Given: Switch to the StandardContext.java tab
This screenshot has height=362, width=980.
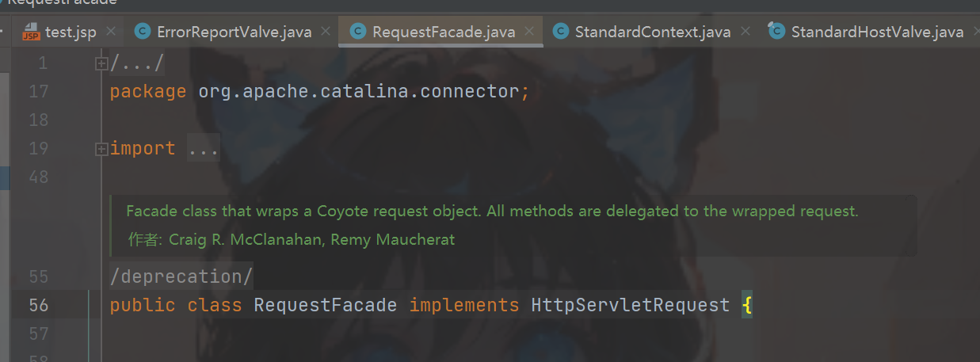Looking at the screenshot, I should pos(652,32).
